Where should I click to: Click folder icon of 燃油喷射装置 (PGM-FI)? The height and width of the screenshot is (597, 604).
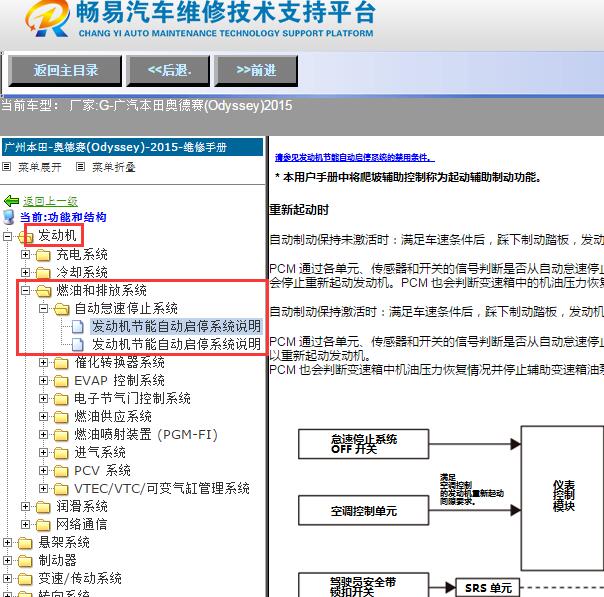(61, 435)
